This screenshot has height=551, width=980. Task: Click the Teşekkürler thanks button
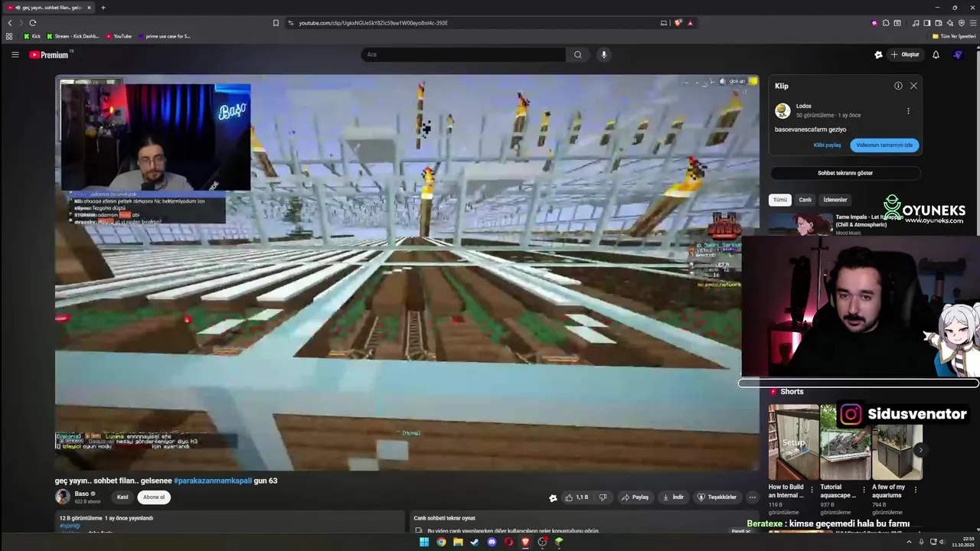(x=717, y=497)
